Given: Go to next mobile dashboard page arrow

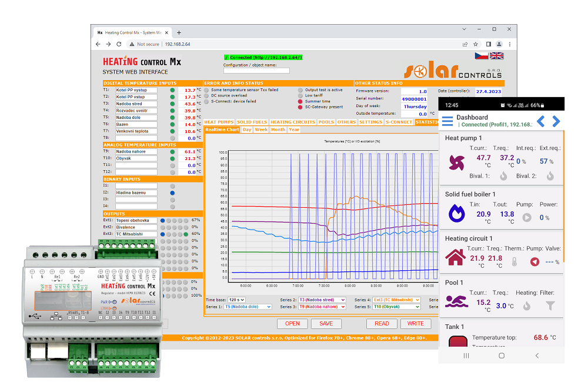Looking at the screenshot, I should pyautogui.click(x=556, y=121).
